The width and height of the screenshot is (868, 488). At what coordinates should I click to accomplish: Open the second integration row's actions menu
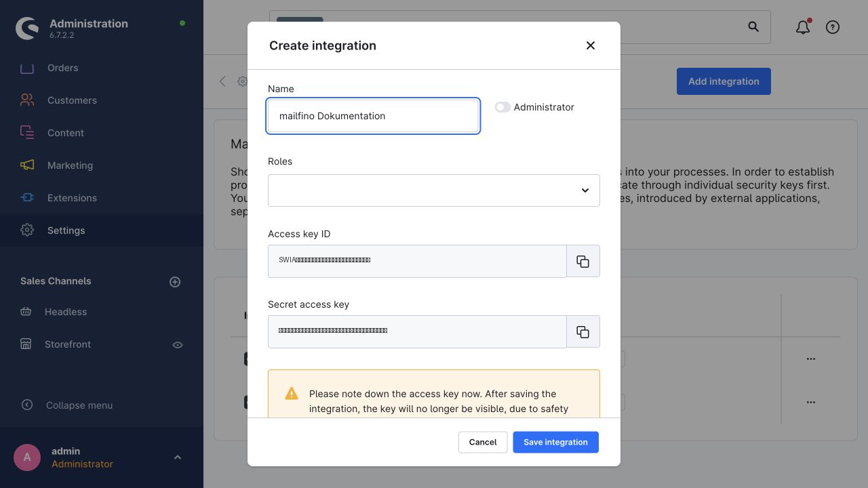pyautogui.click(x=811, y=402)
